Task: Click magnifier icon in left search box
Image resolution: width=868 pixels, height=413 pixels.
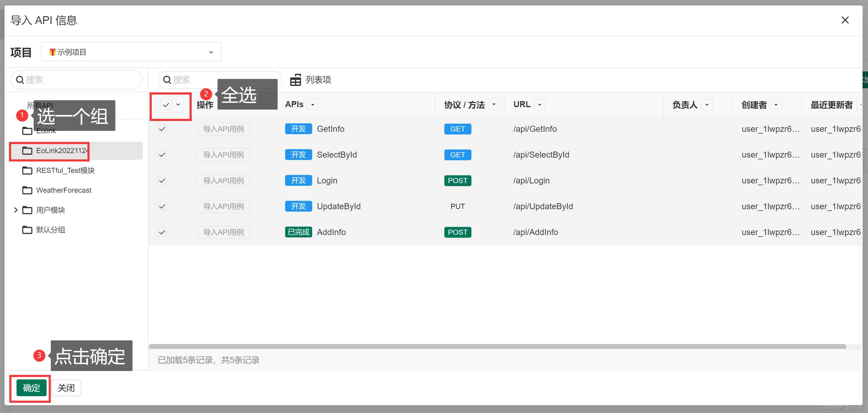Action: [20, 80]
